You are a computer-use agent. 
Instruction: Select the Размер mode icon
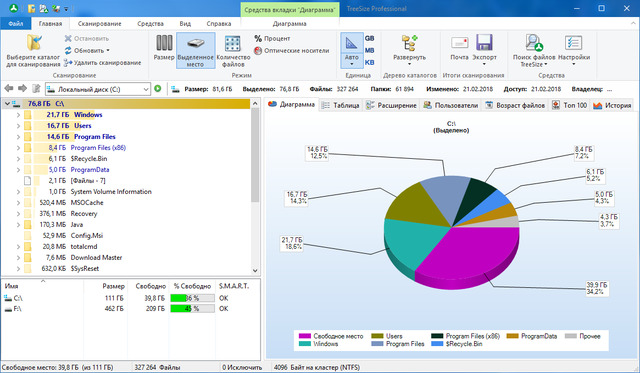click(164, 43)
